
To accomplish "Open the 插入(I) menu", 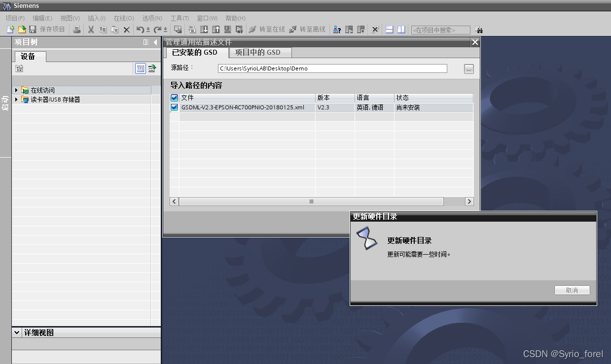I will 97,18.
